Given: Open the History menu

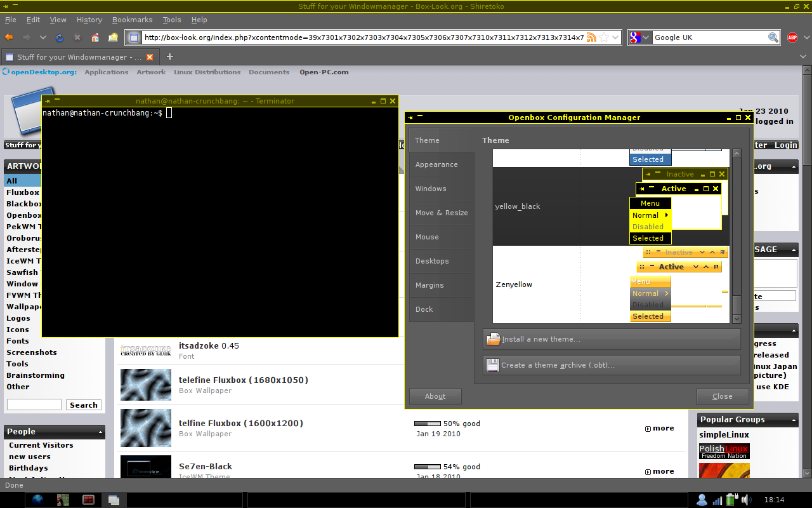Looking at the screenshot, I should point(89,20).
